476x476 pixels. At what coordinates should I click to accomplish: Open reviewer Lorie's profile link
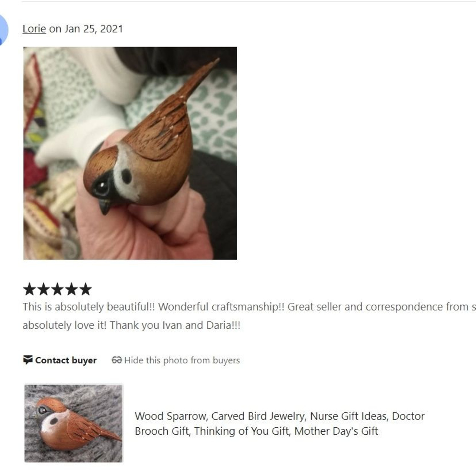tap(34, 29)
